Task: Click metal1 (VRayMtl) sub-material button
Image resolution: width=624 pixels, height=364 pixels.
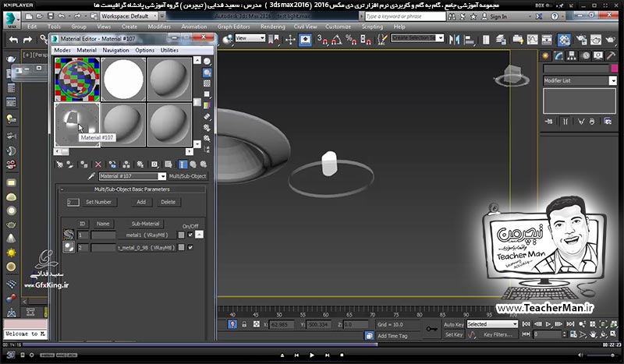Action: point(147,235)
